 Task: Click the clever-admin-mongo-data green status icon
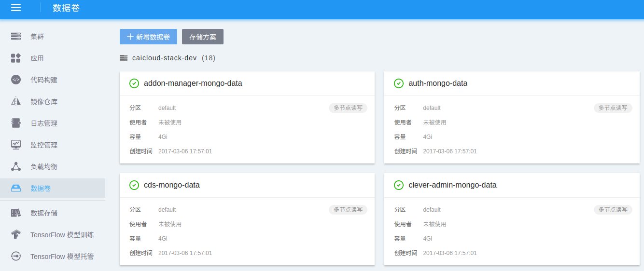(399, 185)
